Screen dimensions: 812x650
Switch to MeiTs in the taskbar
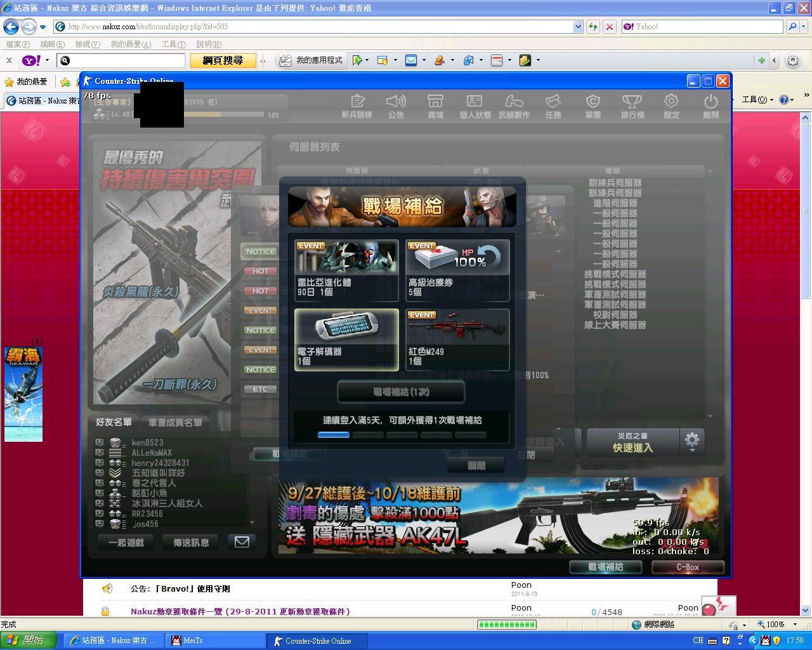[x=216, y=640]
